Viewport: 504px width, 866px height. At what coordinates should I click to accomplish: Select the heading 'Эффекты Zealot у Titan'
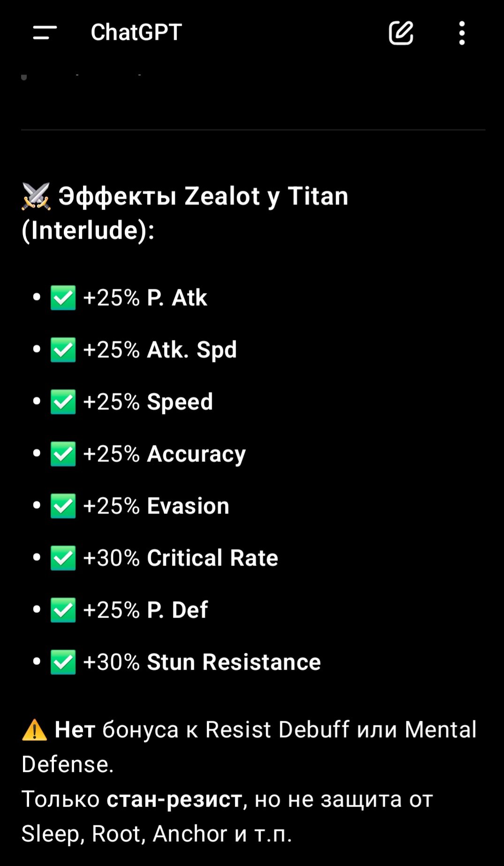[x=203, y=196]
